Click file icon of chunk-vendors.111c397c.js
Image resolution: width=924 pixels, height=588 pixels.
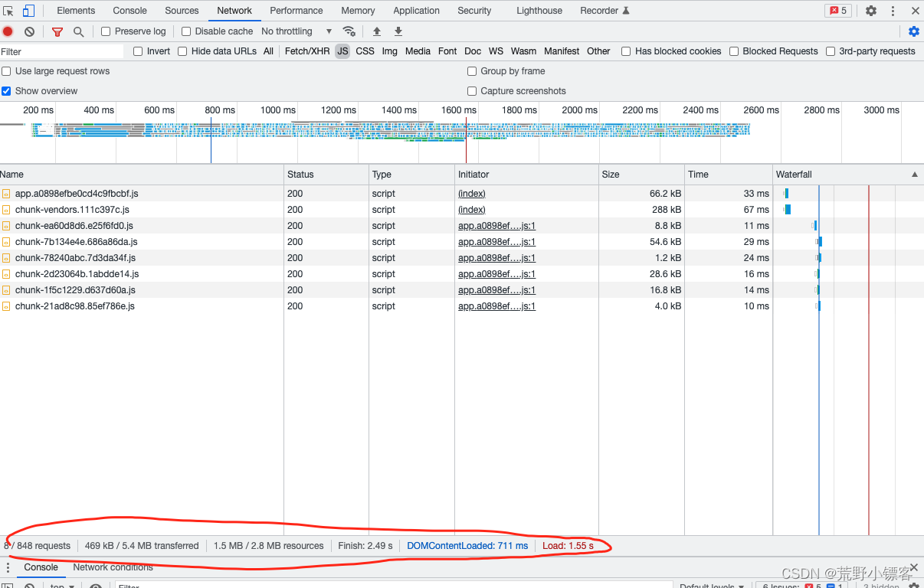coord(6,210)
